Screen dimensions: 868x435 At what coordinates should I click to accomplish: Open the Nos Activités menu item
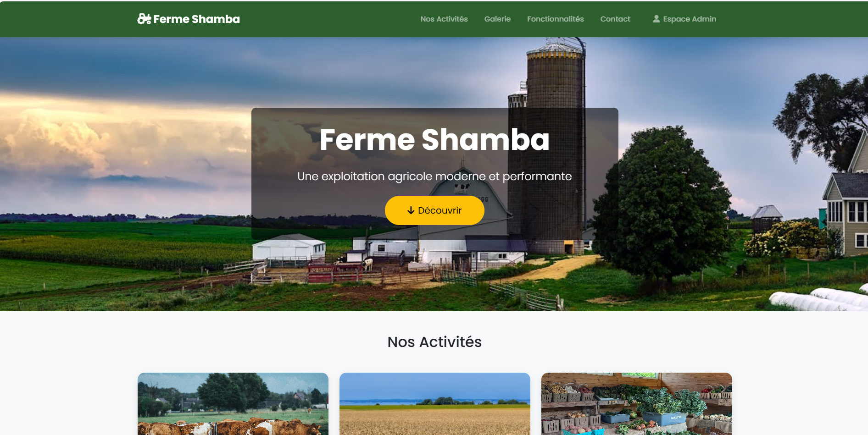tap(444, 19)
